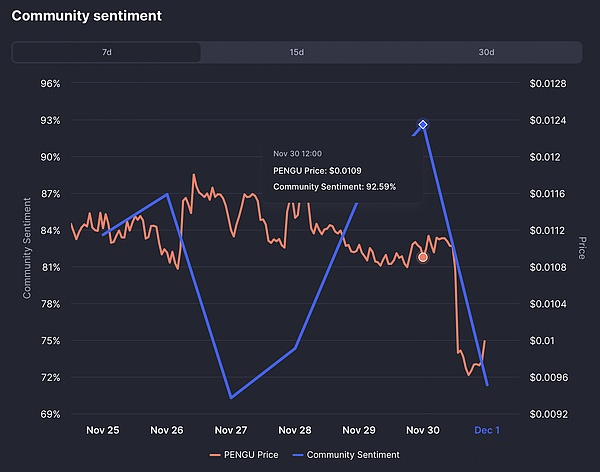Click the Nov 27 date axis label
Viewport: 600px width, 472px height.
click(230, 430)
